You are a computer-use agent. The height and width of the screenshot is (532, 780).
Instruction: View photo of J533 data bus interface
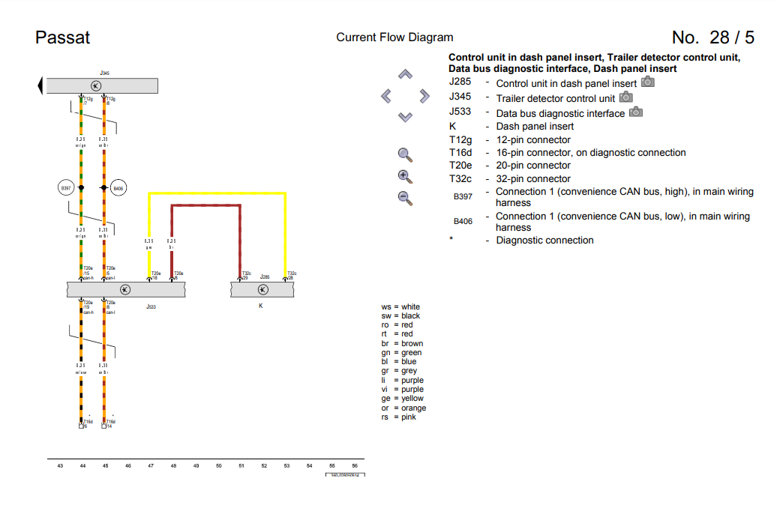point(635,112)
